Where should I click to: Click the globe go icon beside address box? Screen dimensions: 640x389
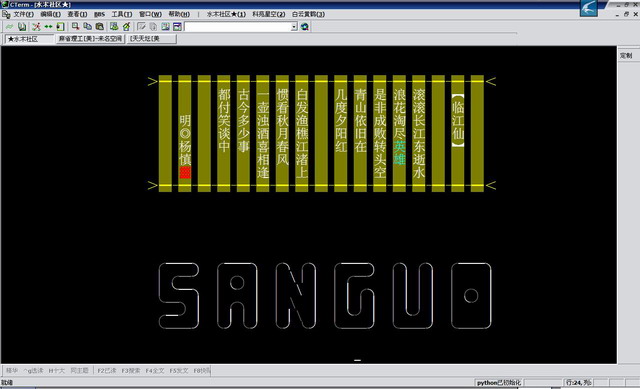(304, 27)
